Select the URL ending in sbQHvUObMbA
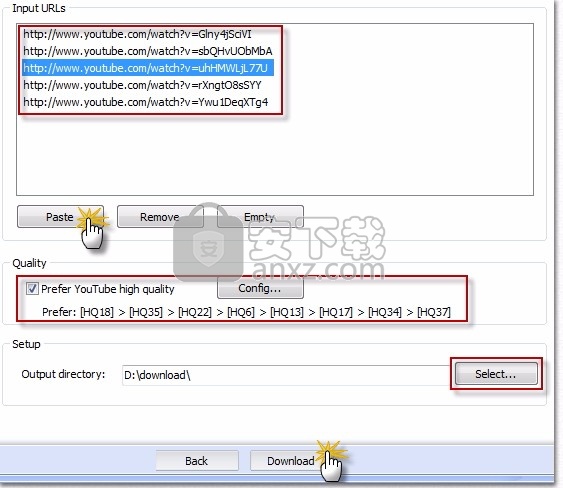563x488 pixels. tap(148, 51)
